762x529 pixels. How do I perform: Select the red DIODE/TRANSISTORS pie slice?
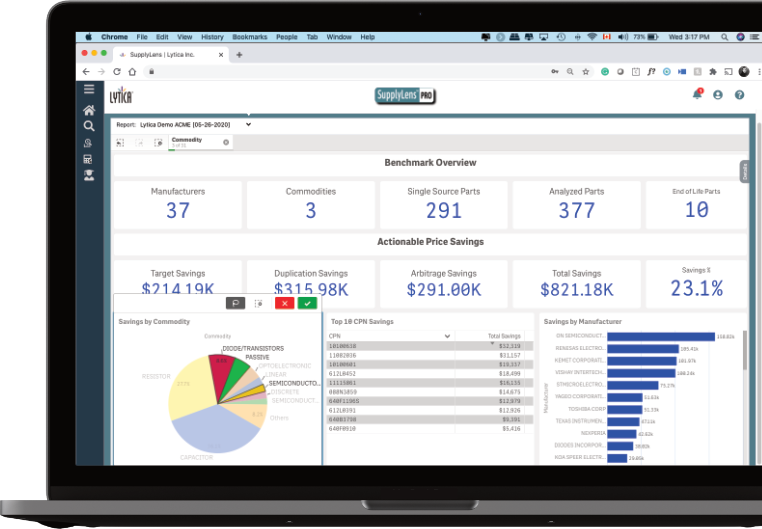point(222,372)
